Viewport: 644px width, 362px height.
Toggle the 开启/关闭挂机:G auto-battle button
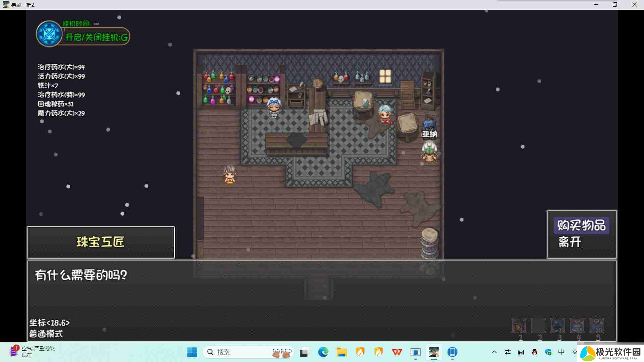[x=97, y=37]
